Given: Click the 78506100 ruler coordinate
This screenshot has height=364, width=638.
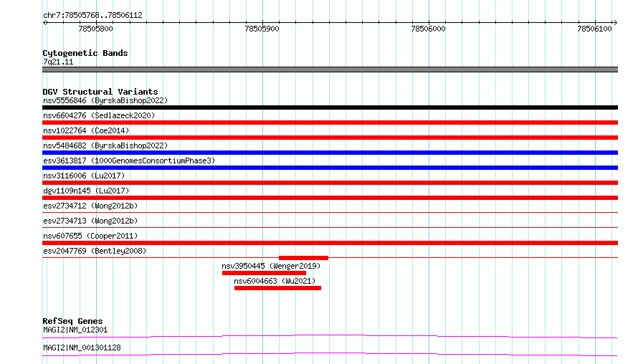Looking at the screenshot, I should [594, 29].
